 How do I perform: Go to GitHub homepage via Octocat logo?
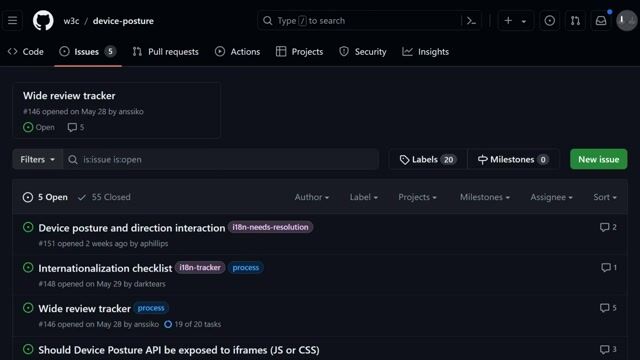pos(43,20)
